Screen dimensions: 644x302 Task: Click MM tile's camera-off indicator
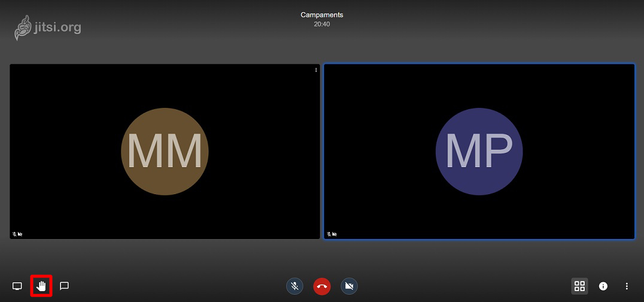tap(20, 234)
